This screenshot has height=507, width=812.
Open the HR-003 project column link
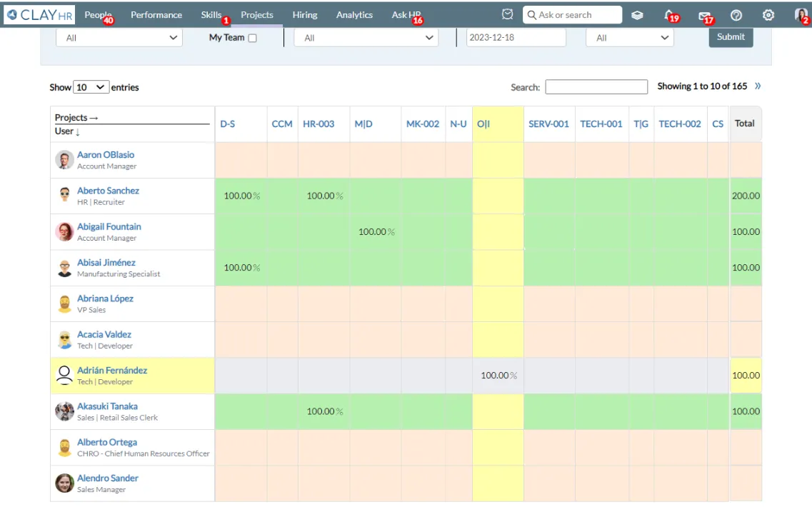point(319,124)
